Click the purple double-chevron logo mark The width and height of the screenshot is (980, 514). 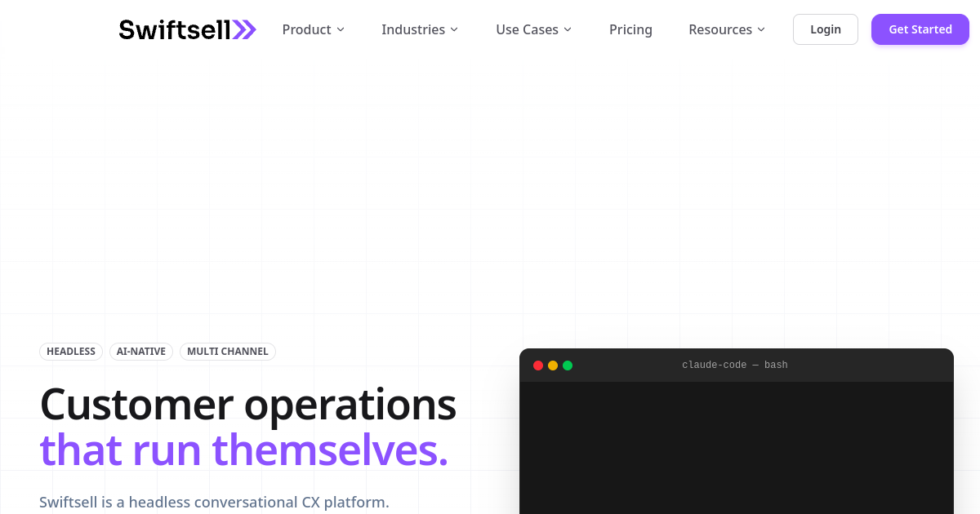[244, 29]
